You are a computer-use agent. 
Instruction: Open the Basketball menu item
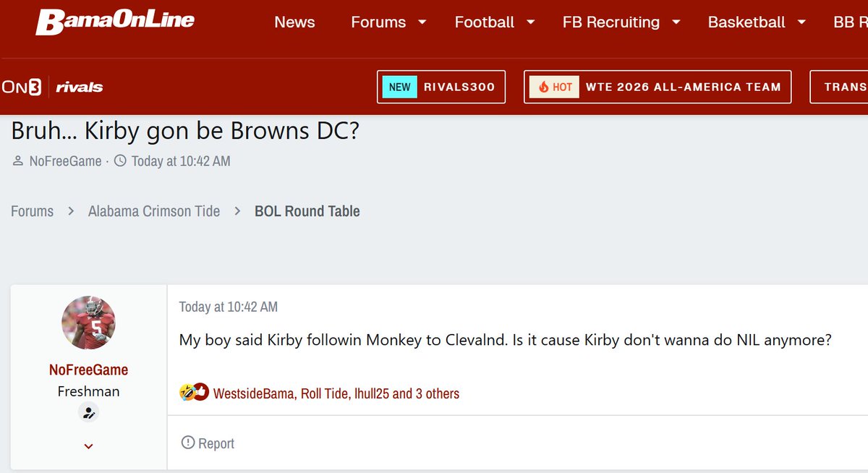click(x=746, y=22)
